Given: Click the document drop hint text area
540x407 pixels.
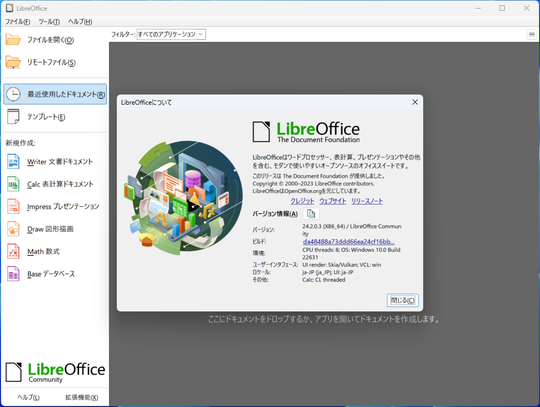Looking at the screenshot, I should 324,319.
